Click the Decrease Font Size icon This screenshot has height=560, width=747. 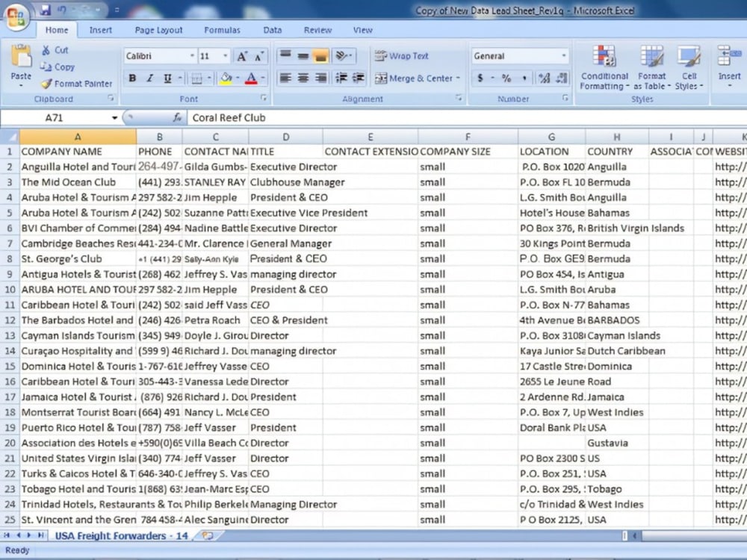258,56
